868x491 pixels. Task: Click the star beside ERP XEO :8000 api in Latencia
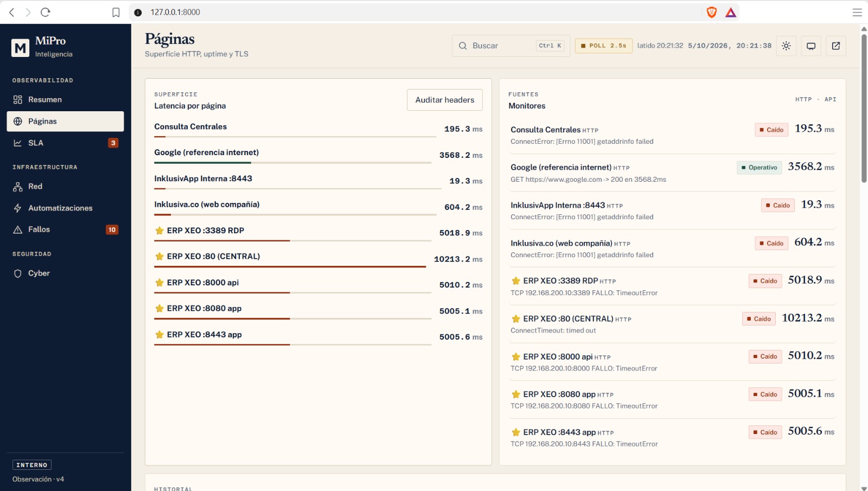[159, 283]
